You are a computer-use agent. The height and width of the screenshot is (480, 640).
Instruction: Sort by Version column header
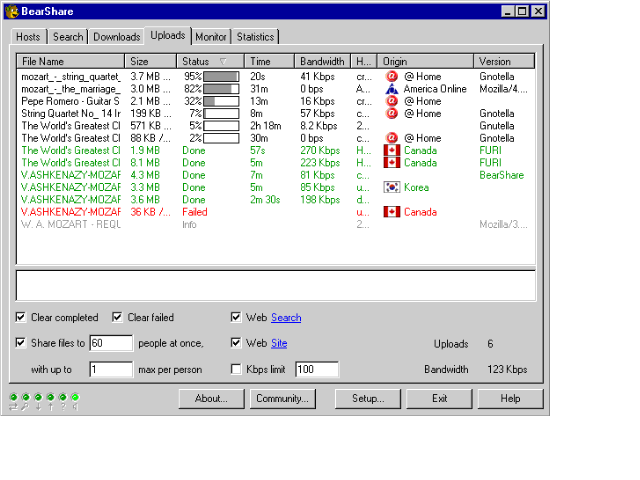(x=504, y=61)
